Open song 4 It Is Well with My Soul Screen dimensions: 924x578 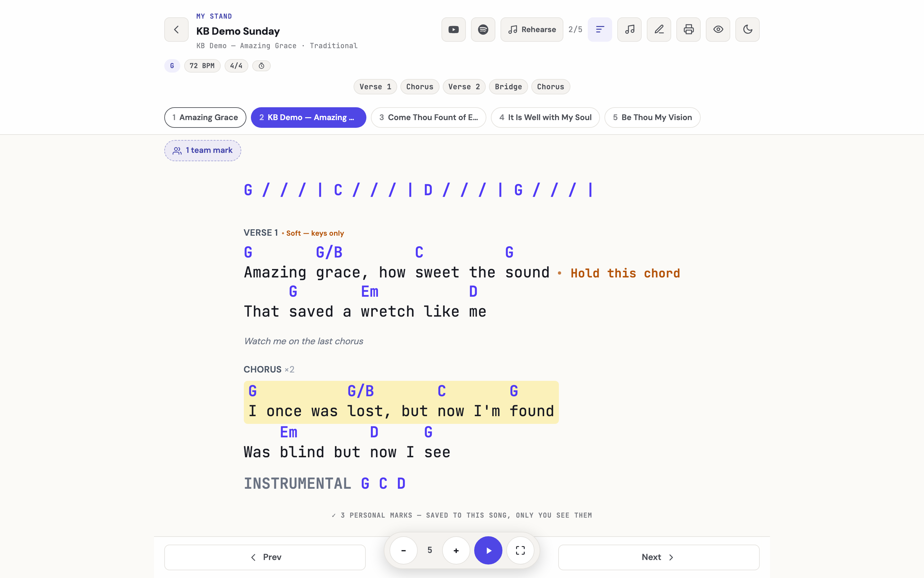(545, 117)
